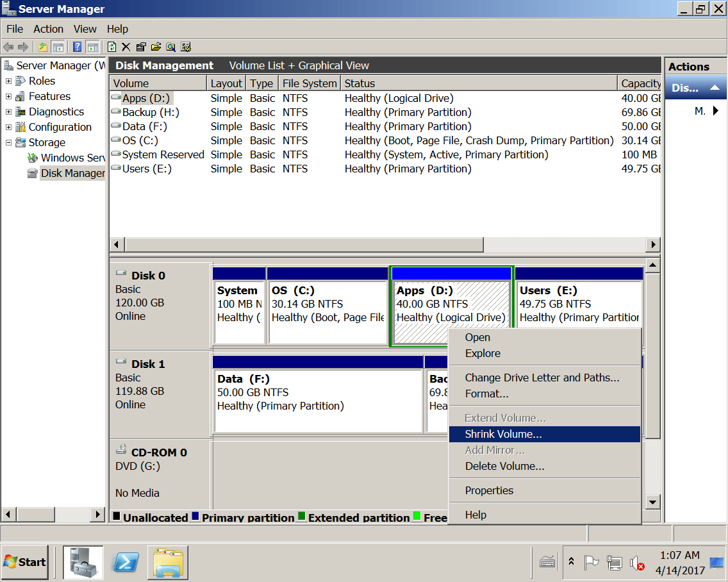Collapse the Storage tree node
This screenshot has height=582, width=728.
click(8, 142)
